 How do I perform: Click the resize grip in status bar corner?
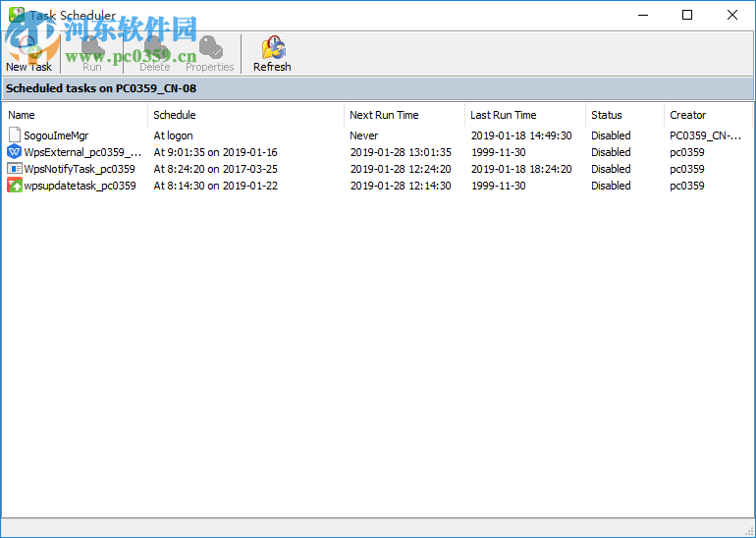click(x=749, y=531)
